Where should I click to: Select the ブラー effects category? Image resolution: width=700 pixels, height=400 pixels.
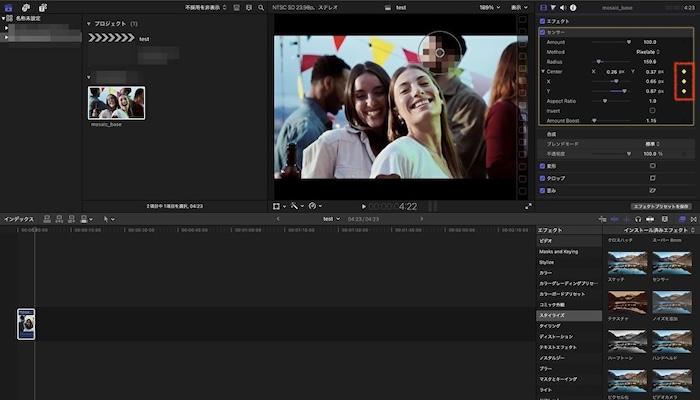pos(546,368)
